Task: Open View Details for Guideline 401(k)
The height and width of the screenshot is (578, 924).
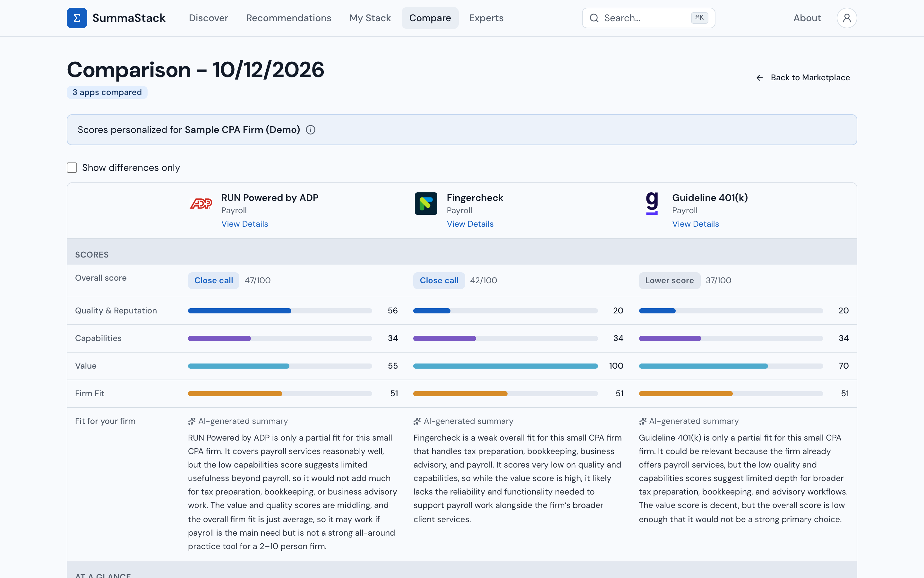Action: point(695,224)
